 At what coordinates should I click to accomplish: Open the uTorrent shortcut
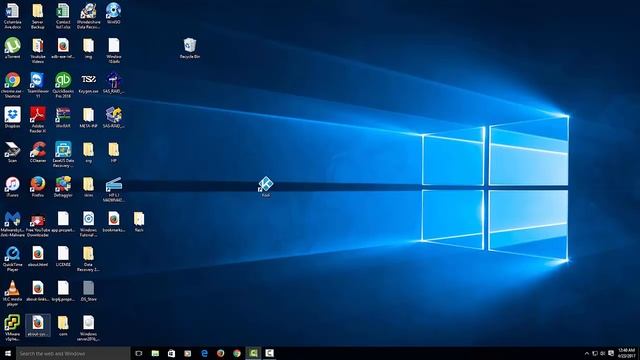(x=13, y=48)
